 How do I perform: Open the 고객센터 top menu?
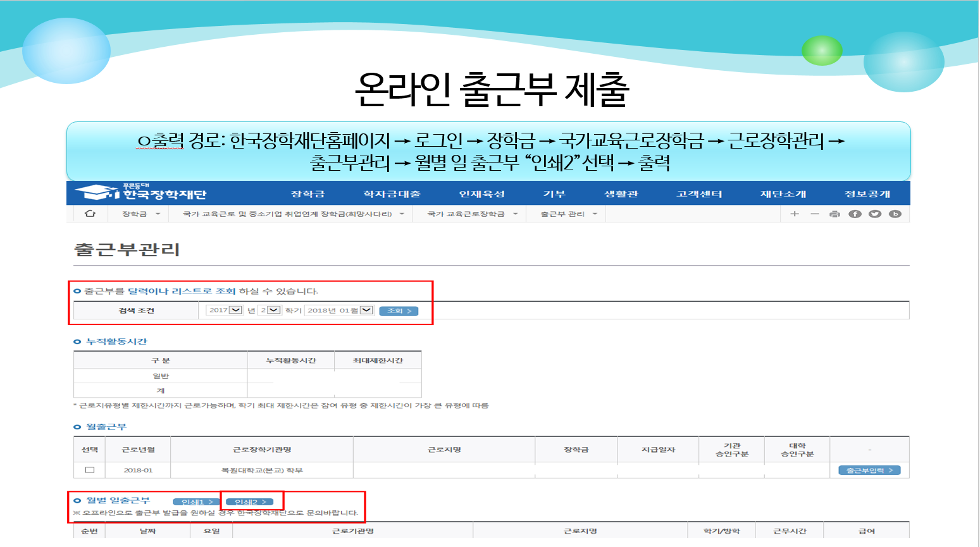point(698,194)
